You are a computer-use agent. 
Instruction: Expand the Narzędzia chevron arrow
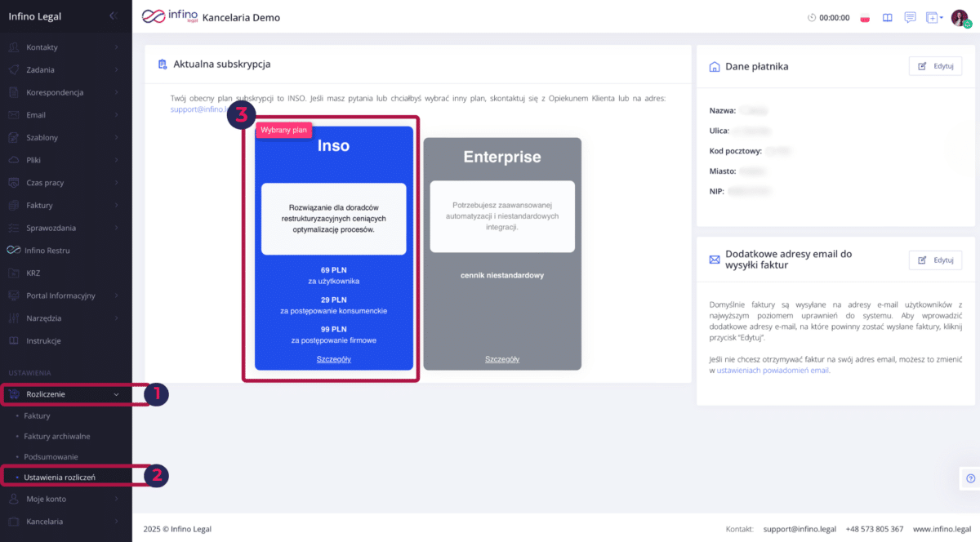117,318
